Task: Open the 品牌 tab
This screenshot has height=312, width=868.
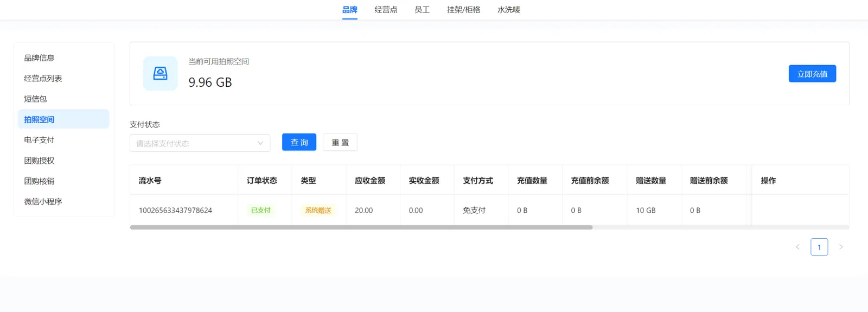Action: (350, 10)
